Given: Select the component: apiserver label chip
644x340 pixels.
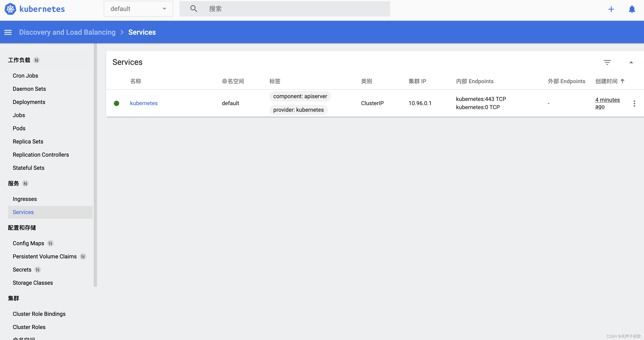Looking at the screenshot, I should [300, 96].
